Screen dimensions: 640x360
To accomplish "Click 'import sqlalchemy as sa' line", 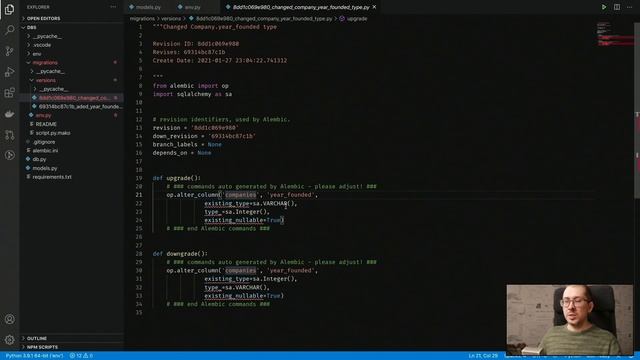I will (192, 94).
